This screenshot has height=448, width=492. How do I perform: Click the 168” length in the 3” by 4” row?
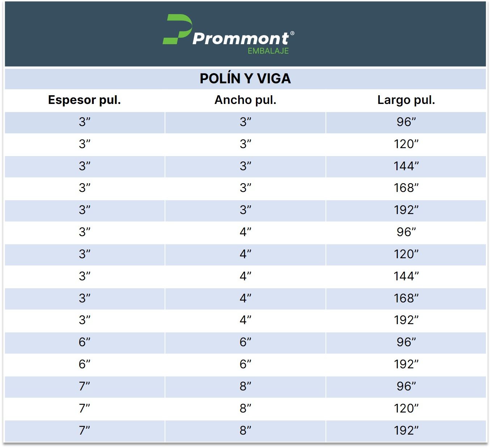(x=406, y=298)
